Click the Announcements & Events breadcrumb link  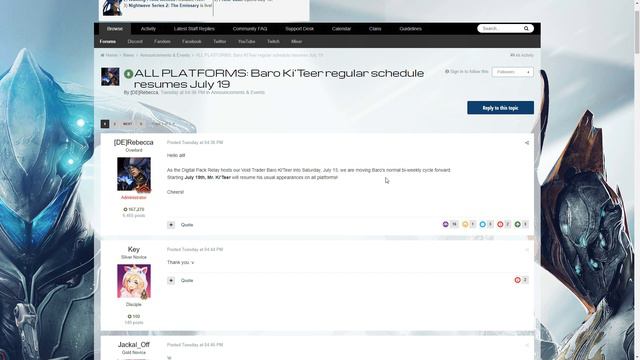coord(165,55)
